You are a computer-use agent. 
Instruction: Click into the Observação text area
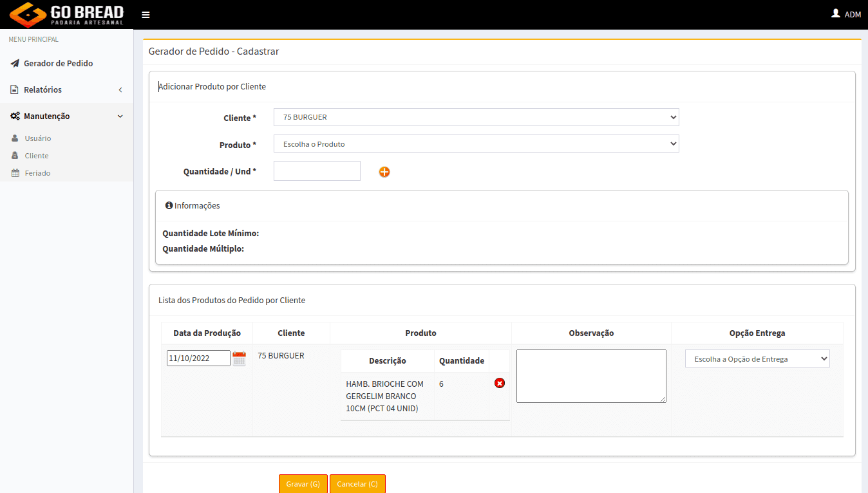[591, 376]
